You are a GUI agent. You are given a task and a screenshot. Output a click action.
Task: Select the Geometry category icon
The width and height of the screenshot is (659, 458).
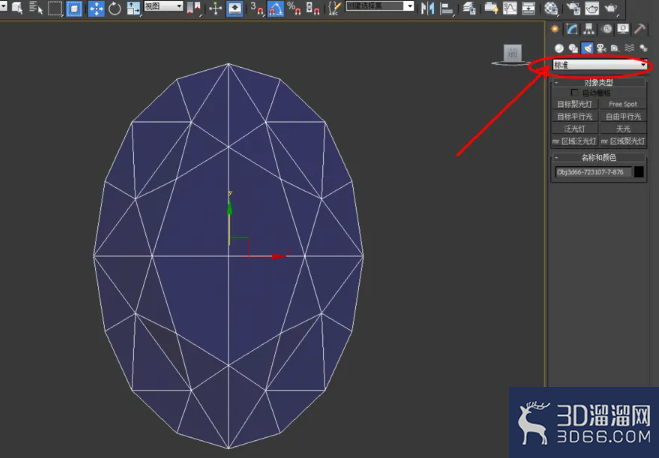pyautogui.click(x=559, y=48)
